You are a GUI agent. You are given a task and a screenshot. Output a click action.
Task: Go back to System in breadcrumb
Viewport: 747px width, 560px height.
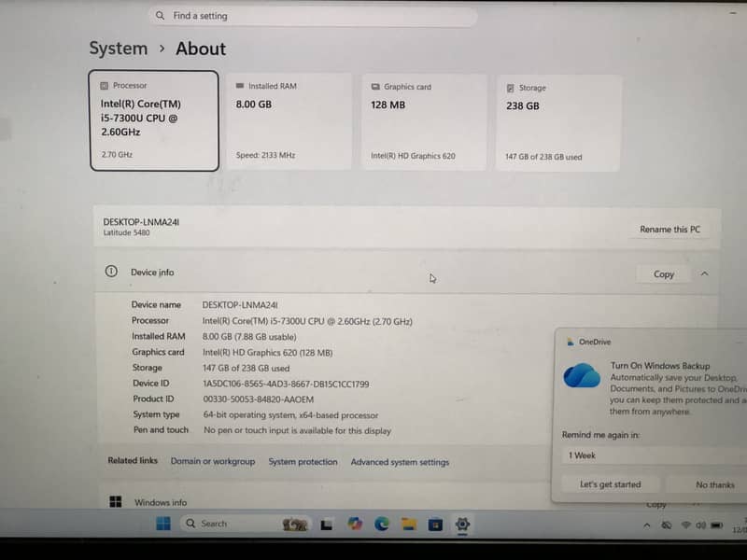[119, 49]
